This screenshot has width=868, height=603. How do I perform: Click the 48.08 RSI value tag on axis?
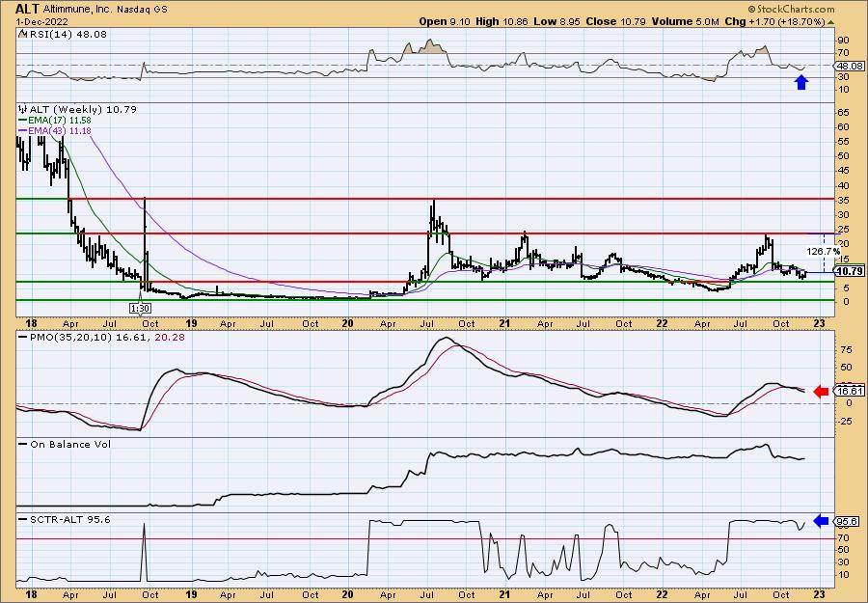(x=849, y=66)
